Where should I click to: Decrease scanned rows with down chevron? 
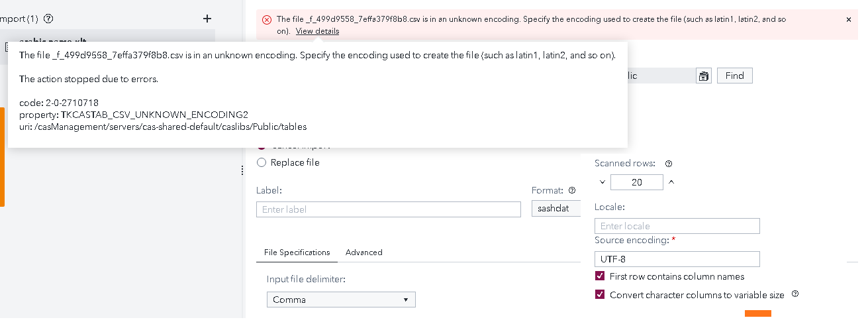click(603, 182)
